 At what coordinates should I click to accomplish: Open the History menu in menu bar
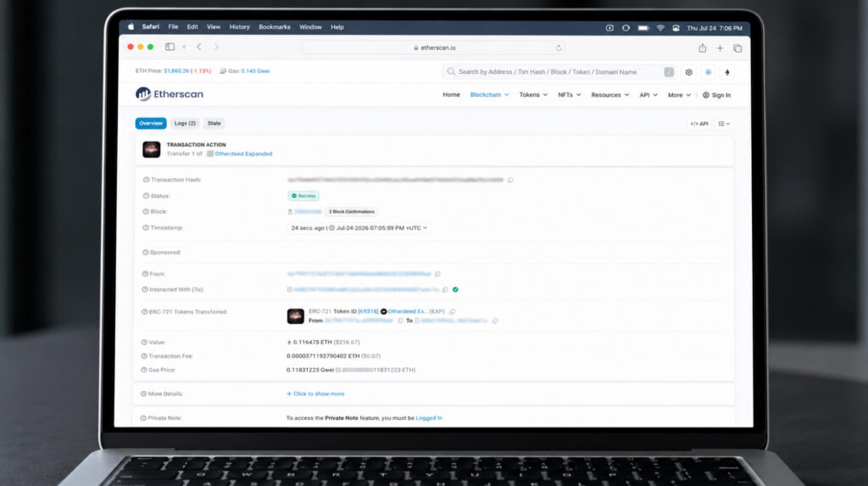[240, 26]
